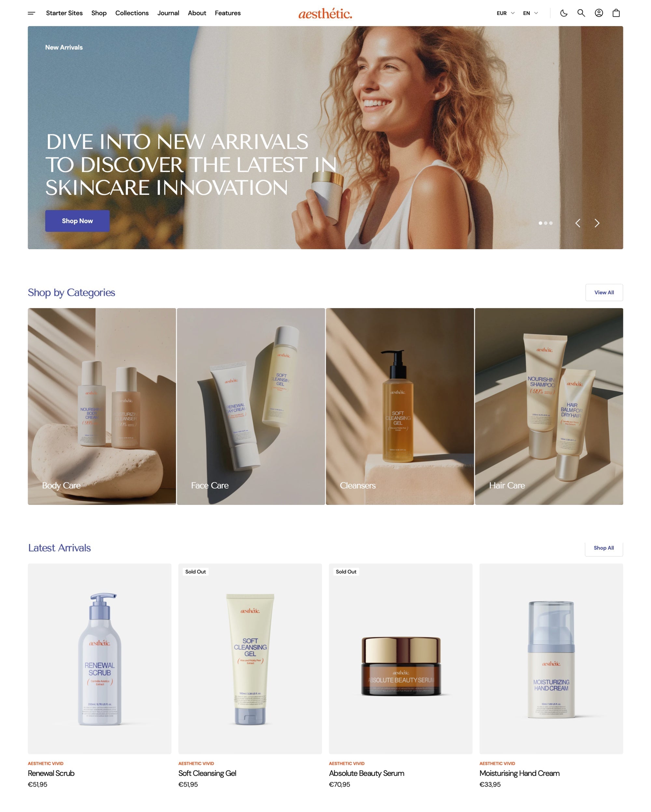This screenshot has width=651, height=812.
Task: Expand the EN language dropdown
Action: [530, 13]
